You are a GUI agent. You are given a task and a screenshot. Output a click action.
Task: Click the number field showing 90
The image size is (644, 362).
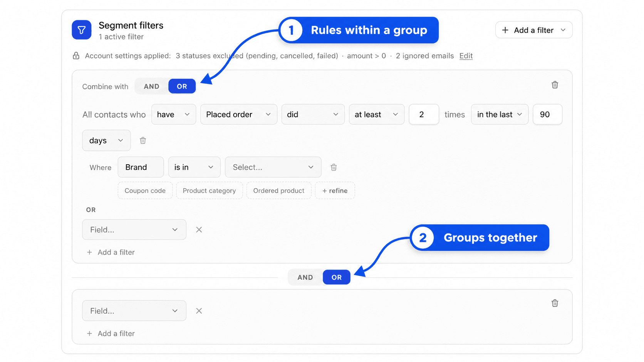pyautogui.click(x=547, y=114)
